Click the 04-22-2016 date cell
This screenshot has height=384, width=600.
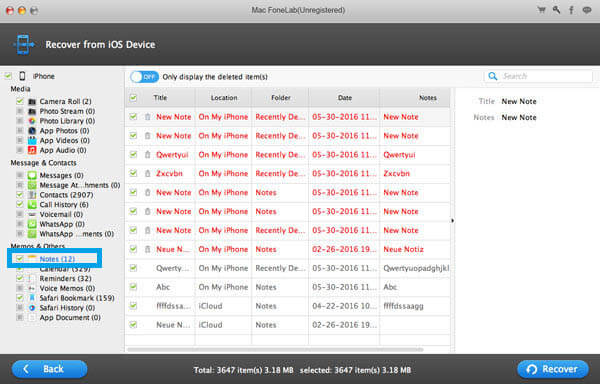(344, 306)
